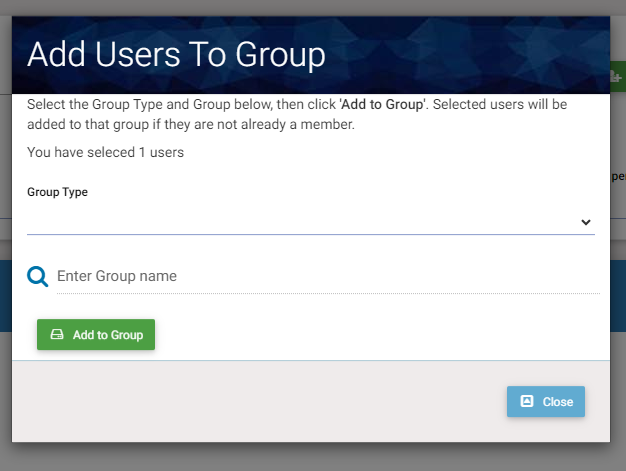Click the green add-user icon behind dialog
This screenshot has width=626, height=471.
click(616, 76)
